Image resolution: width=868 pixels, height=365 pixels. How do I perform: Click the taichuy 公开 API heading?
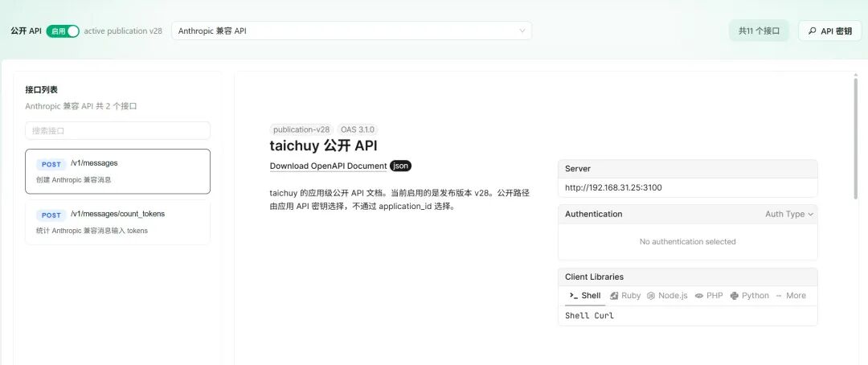[323, 146]
